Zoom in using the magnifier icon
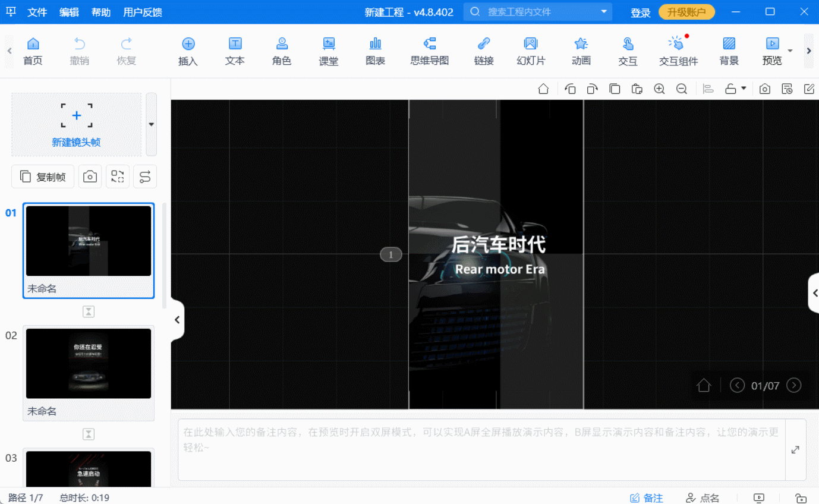Image resolution: width=819 pixels, height=504 pixels. click(x=659, y=89)
